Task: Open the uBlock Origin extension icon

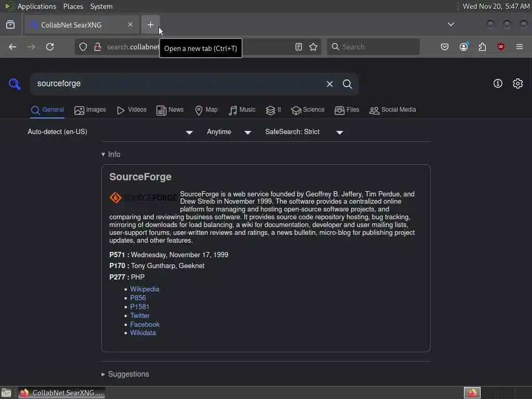Action: click(501, 47)
